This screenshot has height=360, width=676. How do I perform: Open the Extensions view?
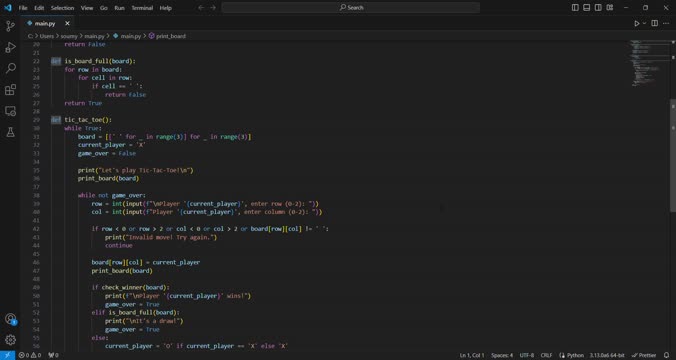(x=10, y=90)
